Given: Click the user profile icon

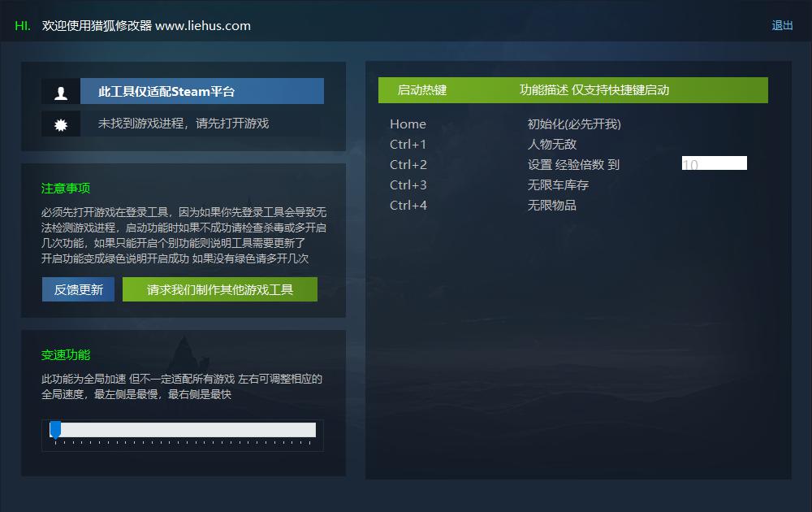Looking at the screenshot, I should [61, 92].
